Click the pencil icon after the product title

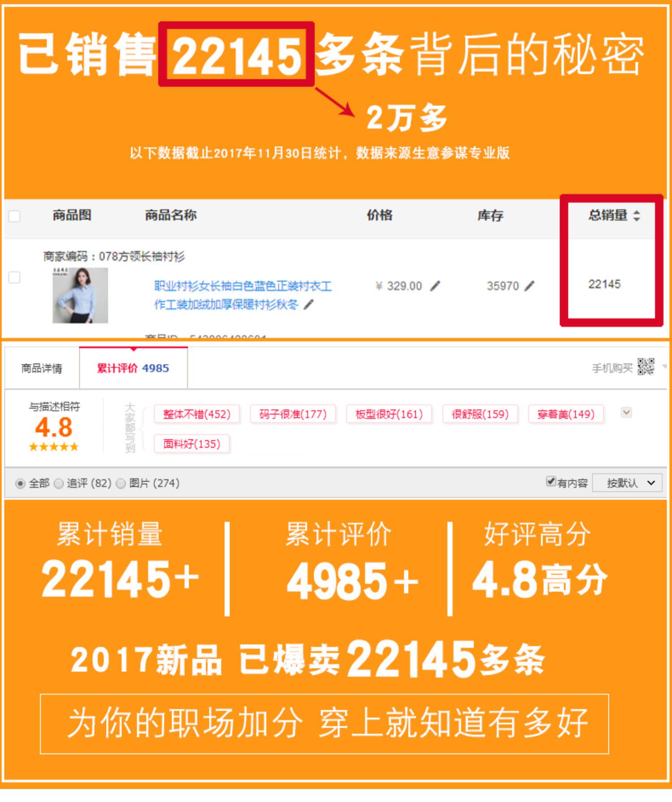pyautogui.click(x=309, y=305)
